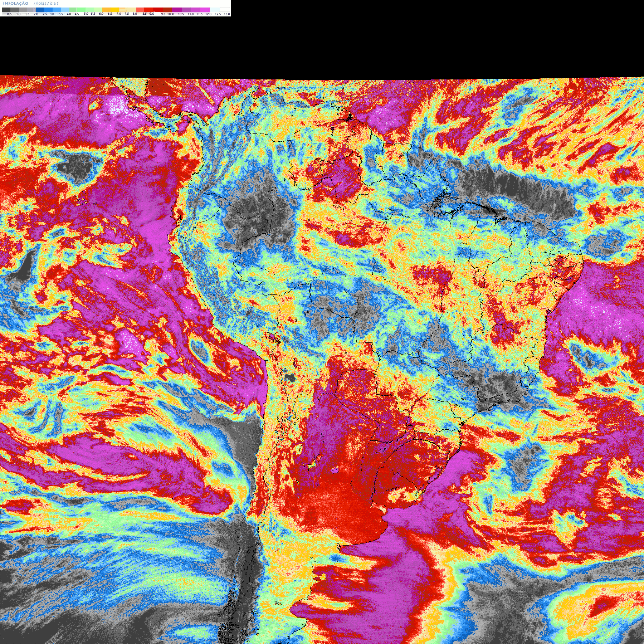Click the 0.5 legend value

click(9, 14)
